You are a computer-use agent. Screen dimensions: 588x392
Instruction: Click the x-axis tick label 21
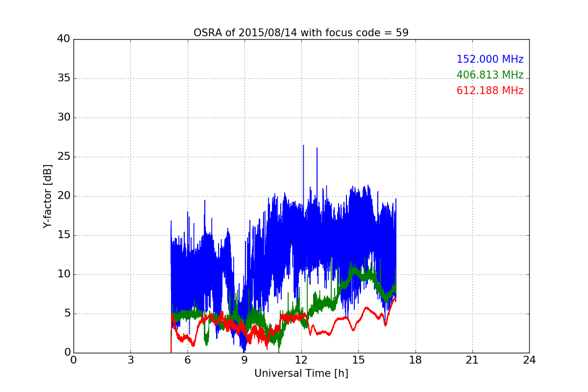point(472,360)
